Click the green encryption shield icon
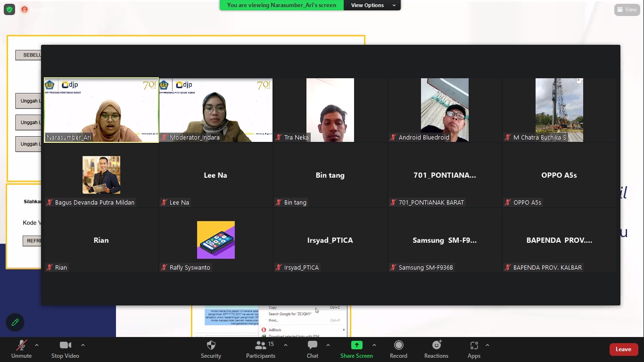 9,9
